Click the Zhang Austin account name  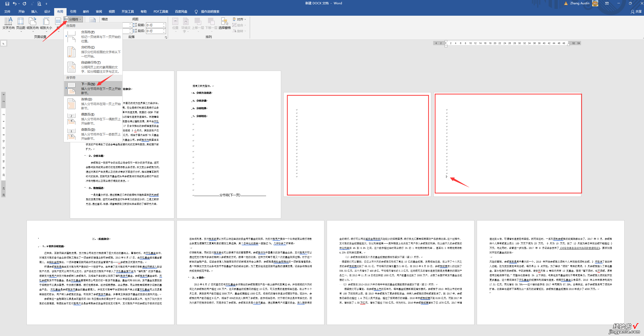[x=580, y=3]
